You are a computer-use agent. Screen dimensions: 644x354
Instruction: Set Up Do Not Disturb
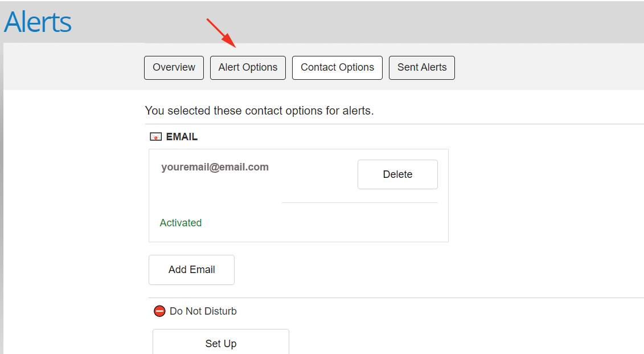[221, 343]
